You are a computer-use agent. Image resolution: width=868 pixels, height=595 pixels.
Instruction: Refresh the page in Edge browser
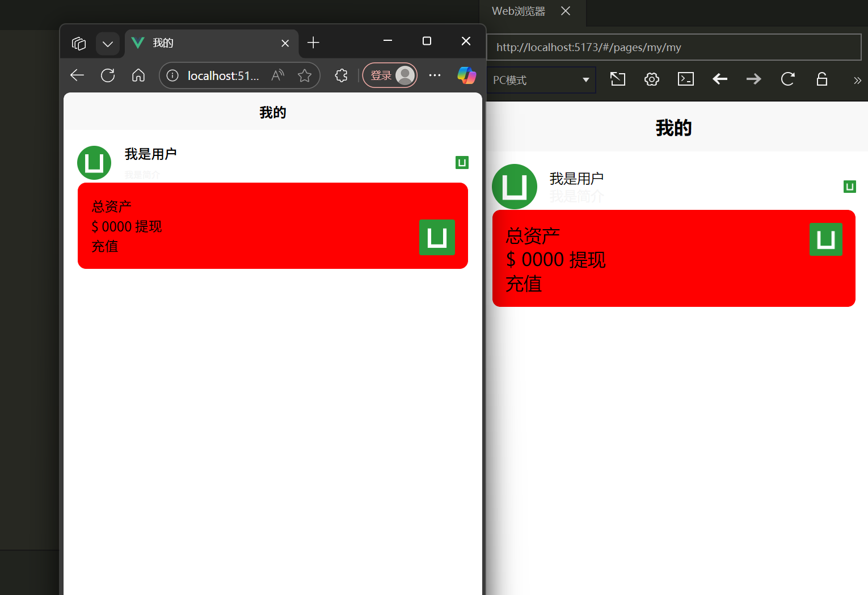coord(108,75)
